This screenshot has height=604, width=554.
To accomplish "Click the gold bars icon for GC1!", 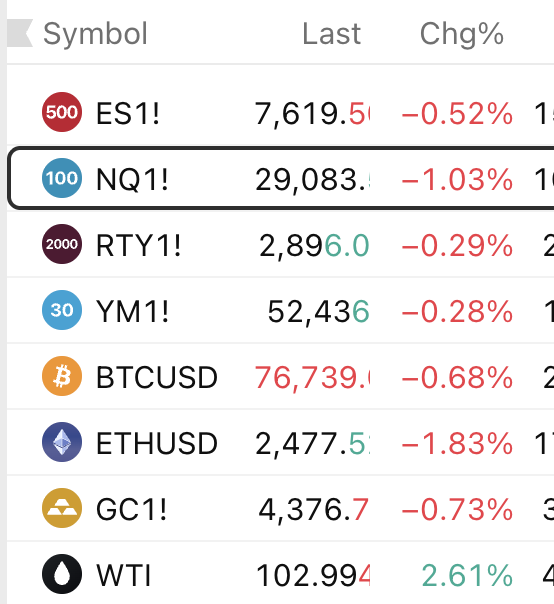I will (x=62, y=508).
